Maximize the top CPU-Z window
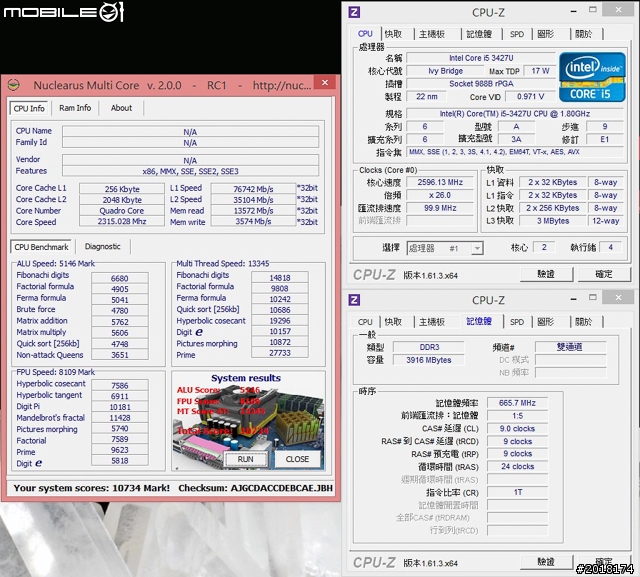The image size is (640, 577). point(593,10)
